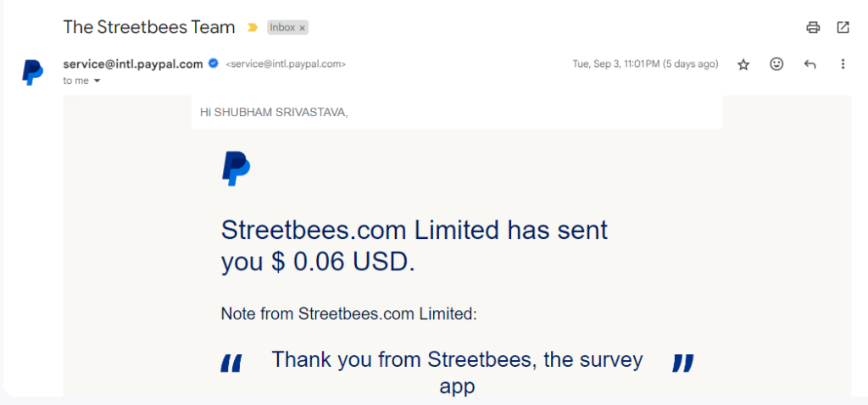Add an emoji reaction
The height and width of the screenshot is (405, 868).
coord(776,64)
